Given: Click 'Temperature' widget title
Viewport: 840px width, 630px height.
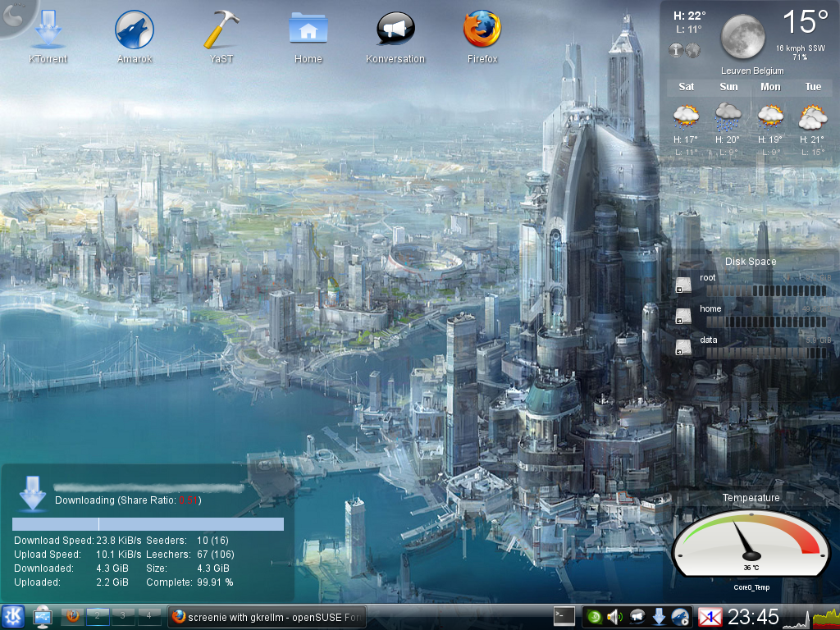Looking at the screenshot, I should pos(751,498).
